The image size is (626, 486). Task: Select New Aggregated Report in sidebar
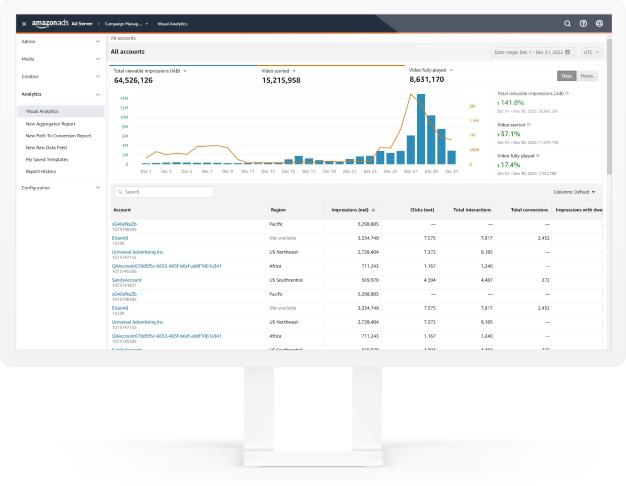tap(52, 123)
